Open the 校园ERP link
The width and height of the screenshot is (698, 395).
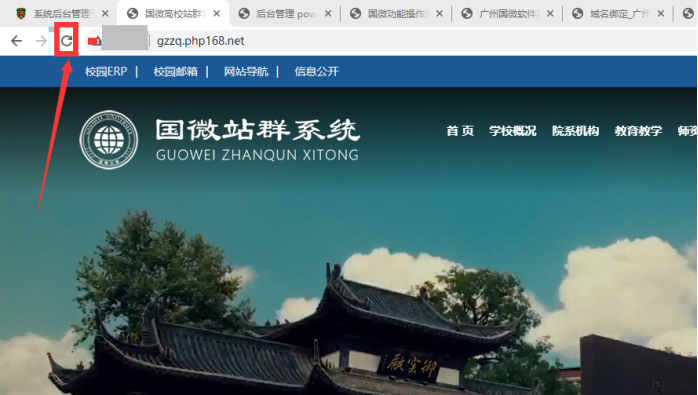(x=106, y=71)
